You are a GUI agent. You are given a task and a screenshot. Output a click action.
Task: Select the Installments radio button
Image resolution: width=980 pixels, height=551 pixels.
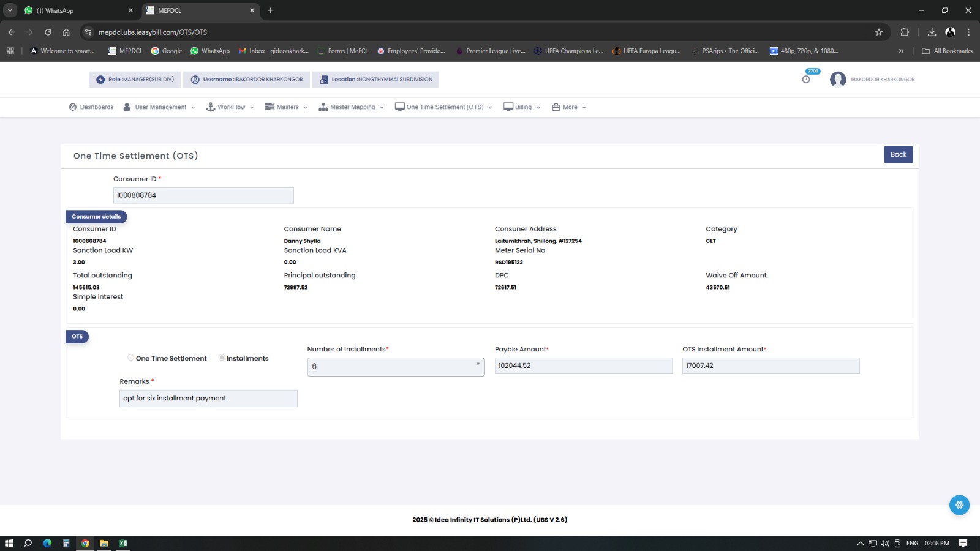click(222, 358)
